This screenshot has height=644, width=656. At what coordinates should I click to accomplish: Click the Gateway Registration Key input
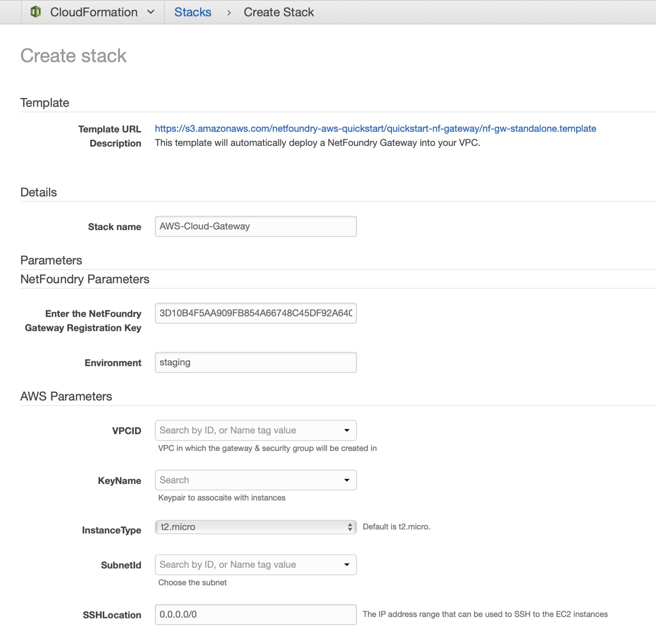point(256,313)
